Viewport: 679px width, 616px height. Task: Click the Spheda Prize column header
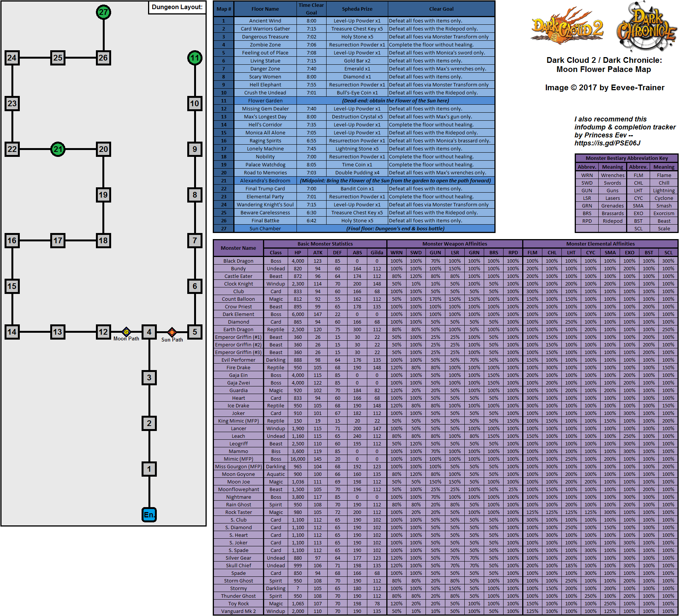(357, 9)
